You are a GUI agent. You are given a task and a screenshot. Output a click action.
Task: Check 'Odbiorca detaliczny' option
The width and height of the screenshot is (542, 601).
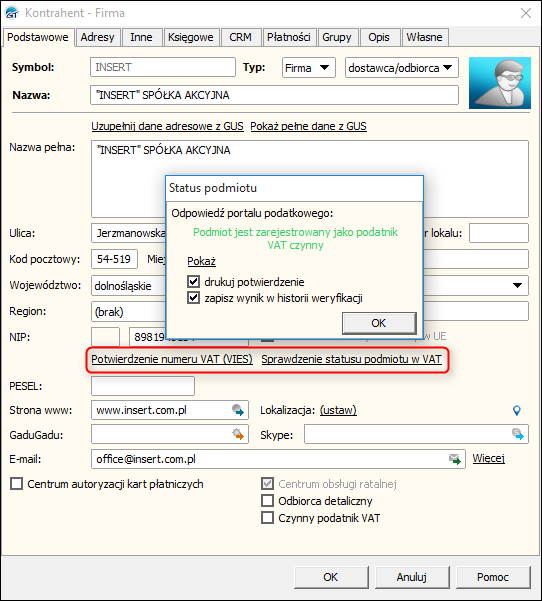pyautogui.click(x=268, y=501)
